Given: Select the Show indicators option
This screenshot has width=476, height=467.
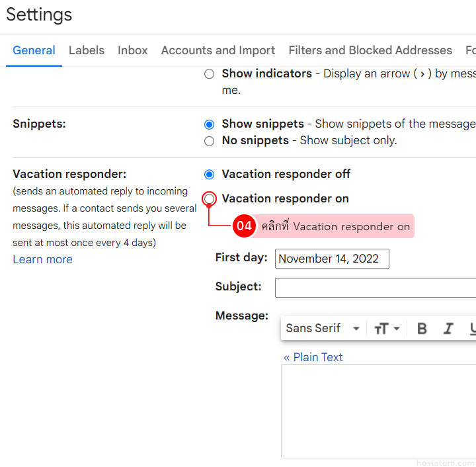Looking at the screenshot, I should pyautogui.click(x=210, y=74).
